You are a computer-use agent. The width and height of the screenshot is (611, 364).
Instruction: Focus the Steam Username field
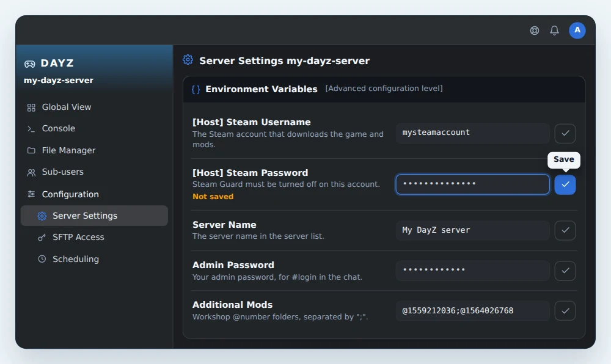pos(473,133)
